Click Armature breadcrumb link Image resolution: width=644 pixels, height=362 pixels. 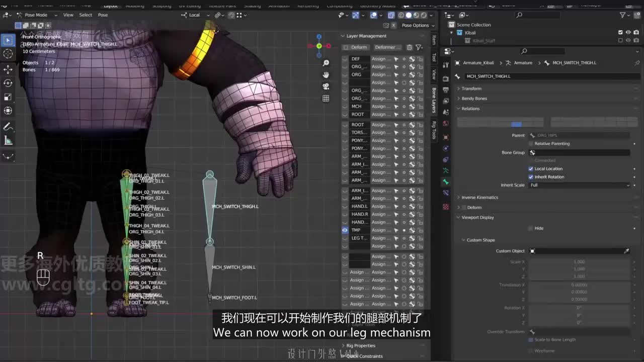pos(523,63)
